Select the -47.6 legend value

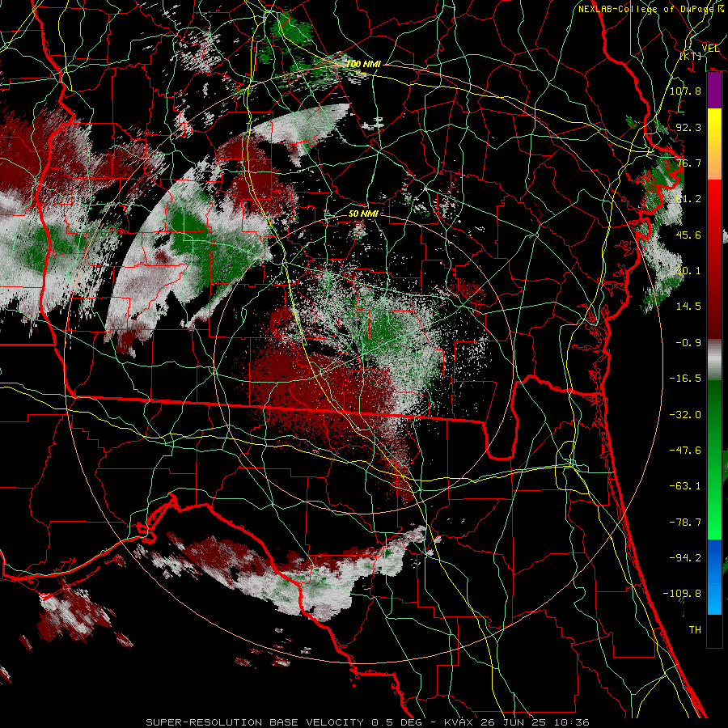(685, 451)
